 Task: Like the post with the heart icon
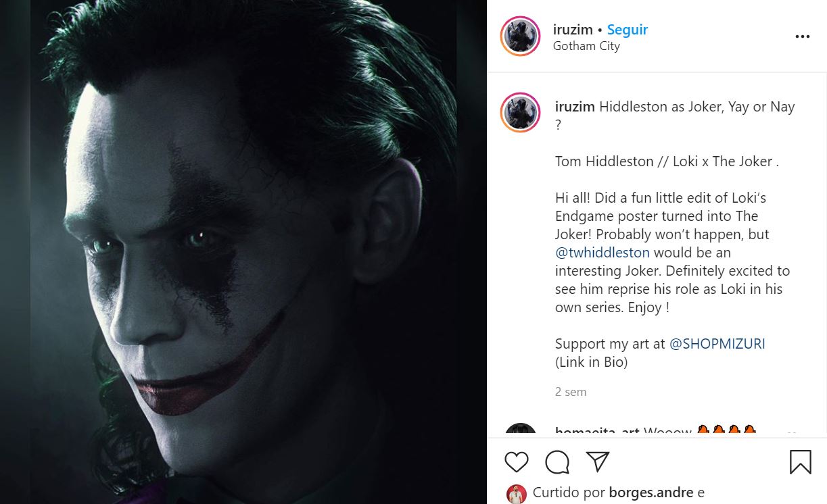(517, 462)
